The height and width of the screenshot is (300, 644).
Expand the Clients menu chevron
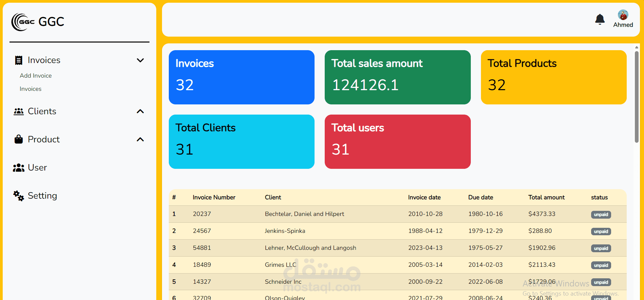click(140, 112)
